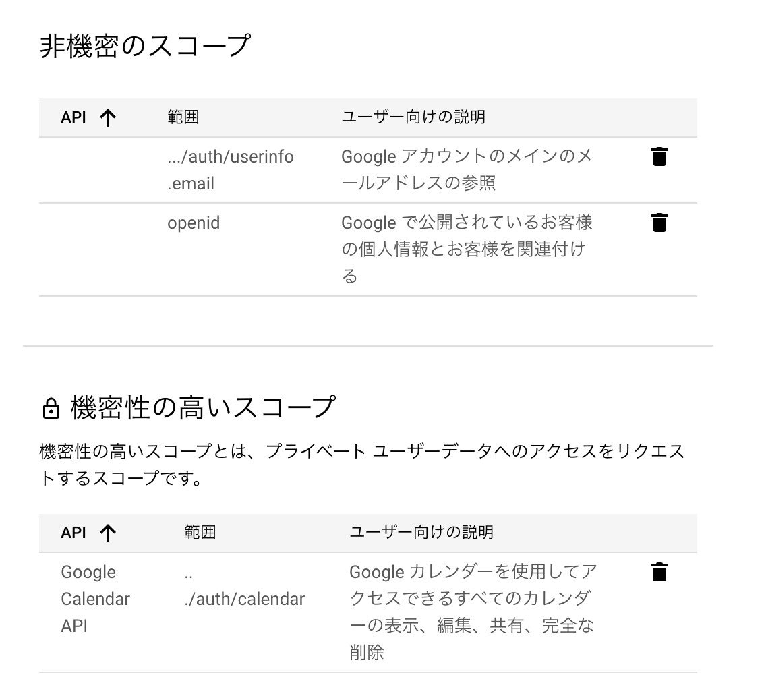This screenshot has width=766, height=700.
Task: Toggle API sort arrow in sensitive scopes table
Action: pos(107,533)
